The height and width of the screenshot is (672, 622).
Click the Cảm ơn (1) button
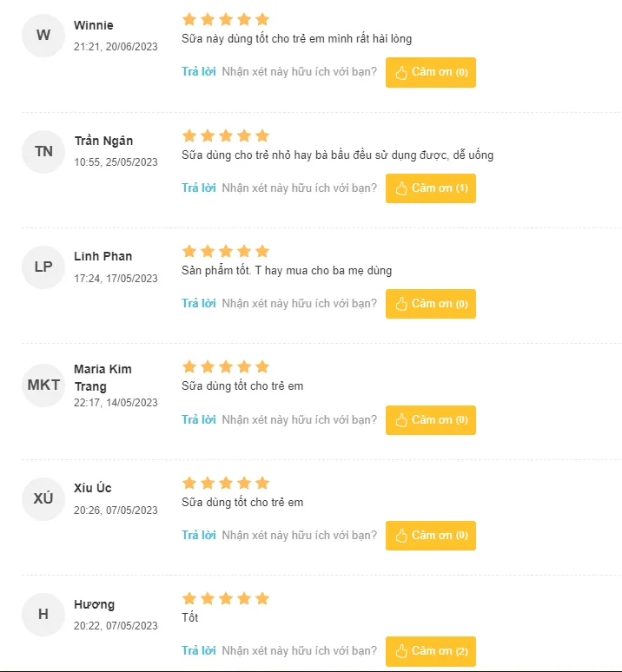click(430, 188)
